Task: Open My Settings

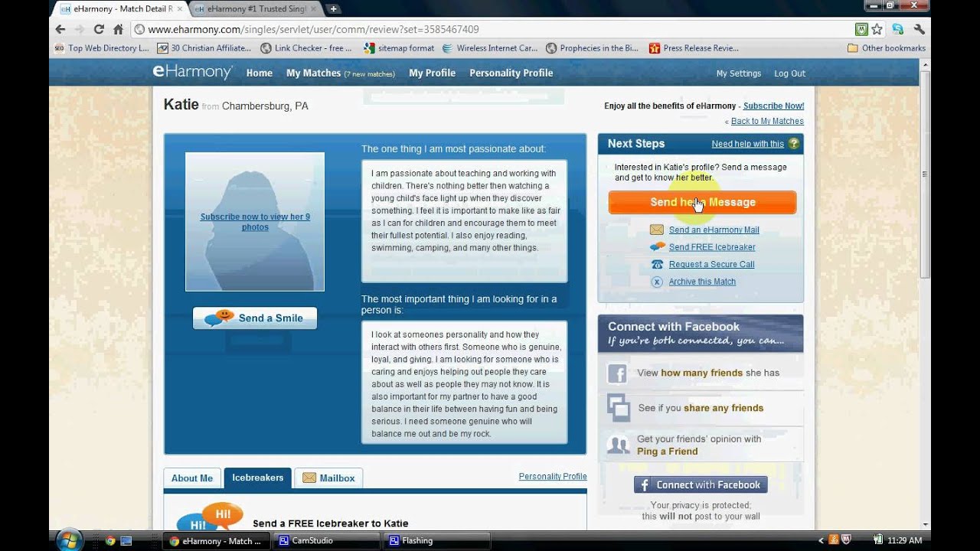Action: tap(739, 73)
